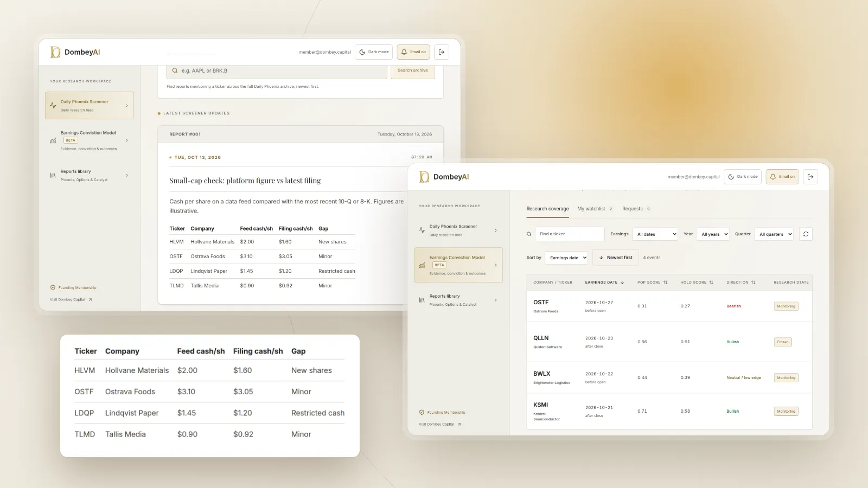This screenshot has width=868, height=488.
Task: Click the refresh filters icon button
Action: tap(806, 234)
